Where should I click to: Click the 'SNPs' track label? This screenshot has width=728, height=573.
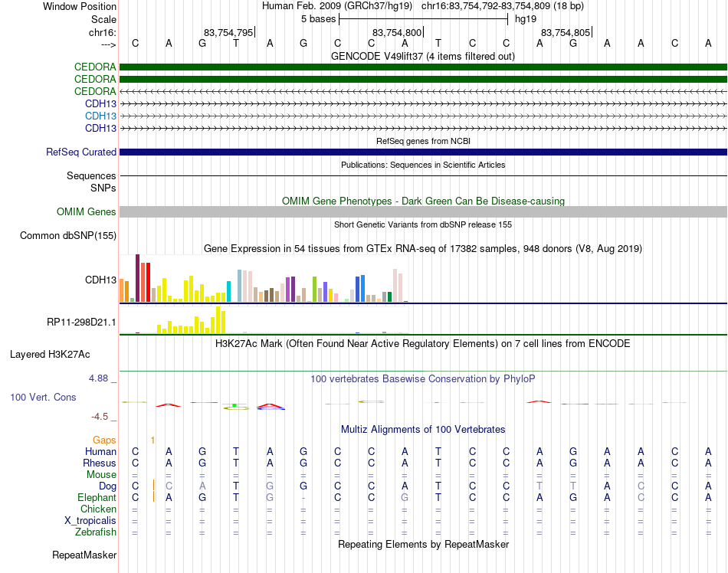click(103, 188)
